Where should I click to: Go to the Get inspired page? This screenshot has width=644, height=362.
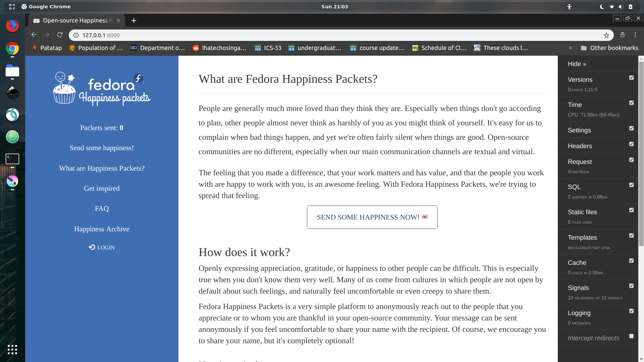tap(102, 188)
